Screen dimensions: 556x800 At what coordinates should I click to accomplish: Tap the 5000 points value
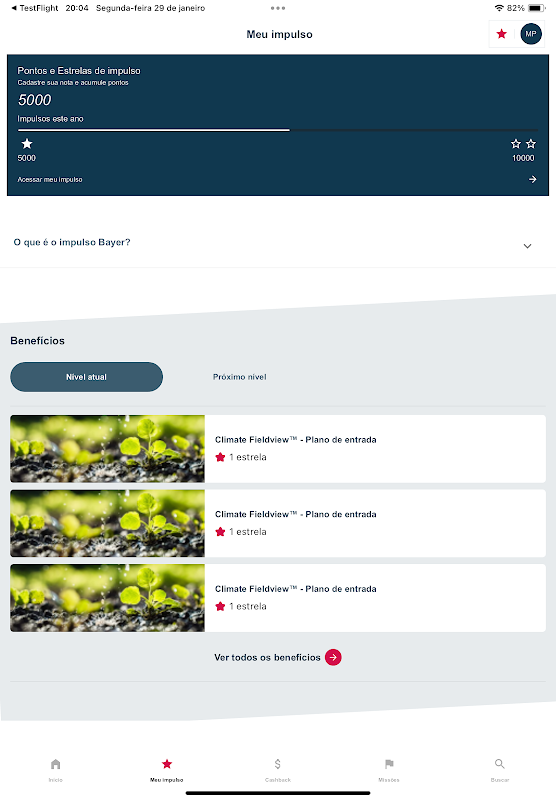pyautogui.click(x=35, y=100)
